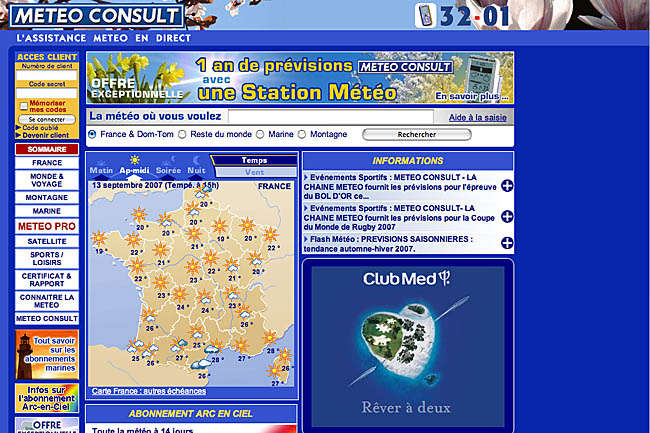The height and width of the screenshot is (433, 650).
Task: Open METEO CONSULT sidebar menu item
Action: click(47, 319)
